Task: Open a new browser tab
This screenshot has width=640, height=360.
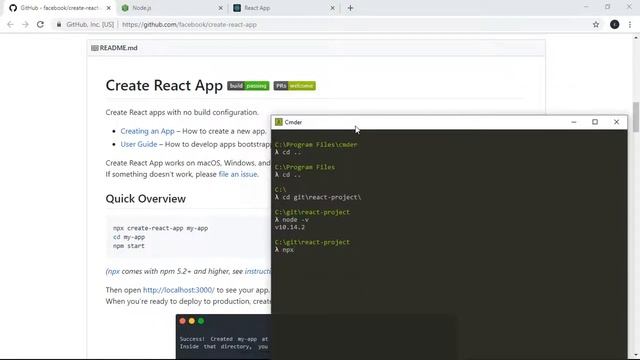Action: click(350, 8)
